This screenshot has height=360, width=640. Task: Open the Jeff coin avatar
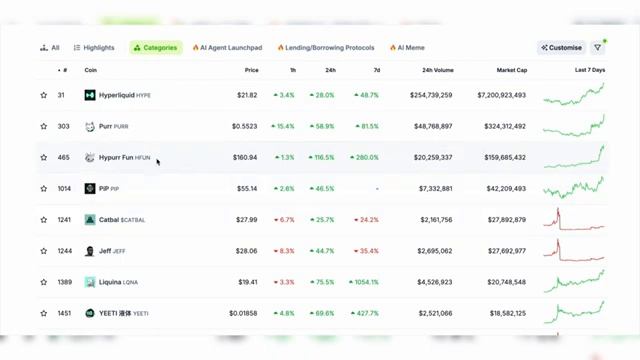click(x=90, y=251)
